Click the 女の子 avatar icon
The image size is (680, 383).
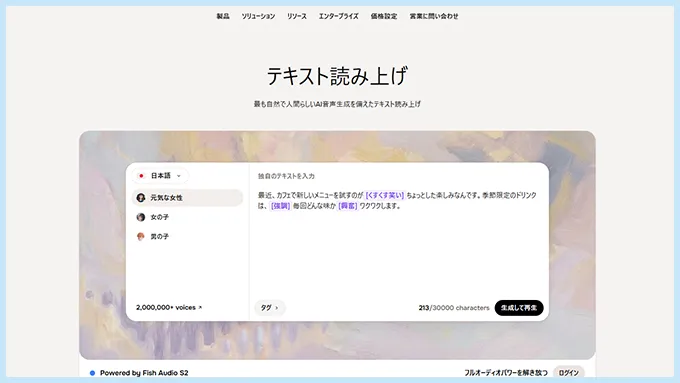pyautogui.click(x=141, y=217)
